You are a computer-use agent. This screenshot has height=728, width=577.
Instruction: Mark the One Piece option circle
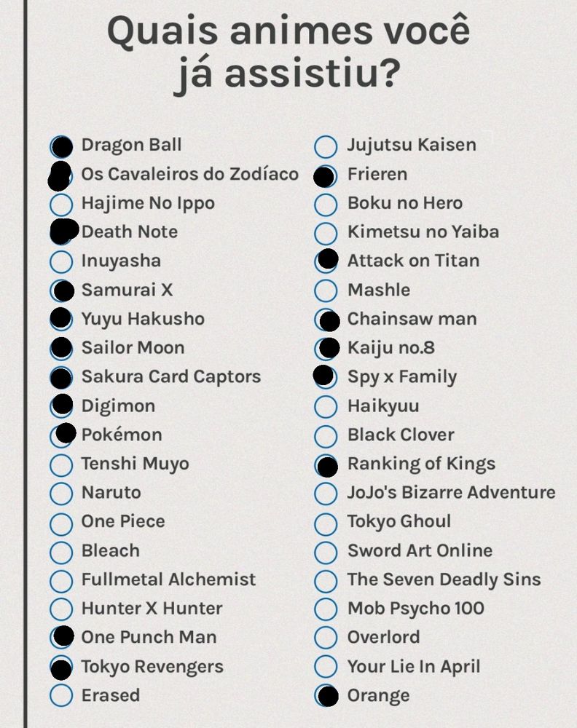pyautogui.click(x=61, y=523)
